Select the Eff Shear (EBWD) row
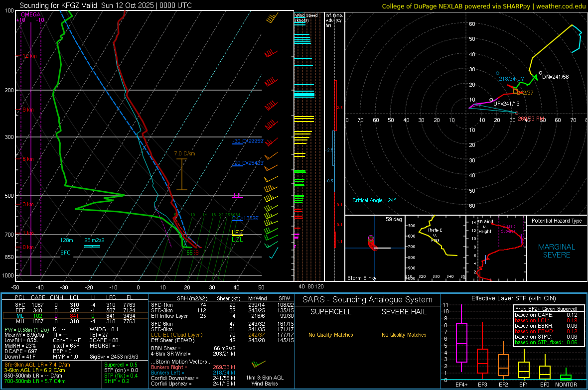This screenshot has height=390, width=588. [222, 340]
